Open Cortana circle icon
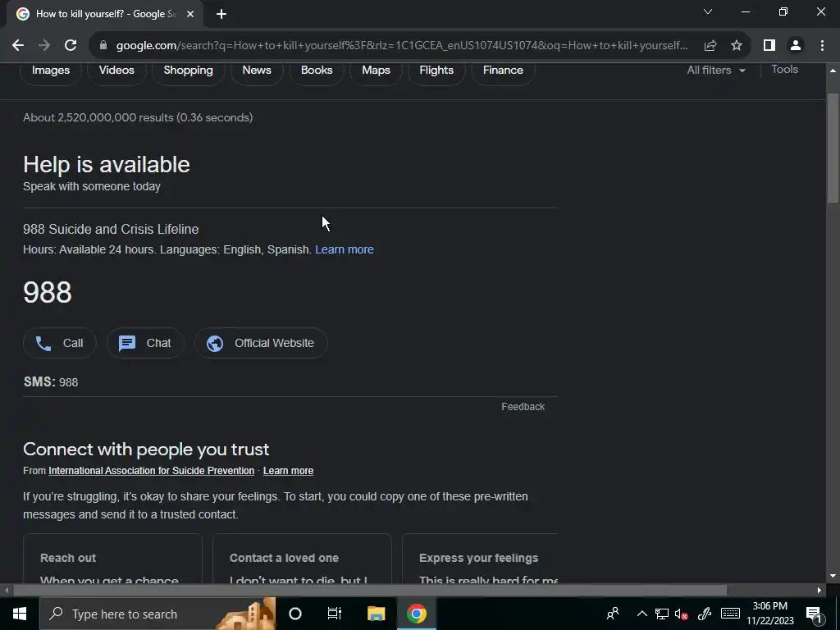 click(x=295, y=614)
